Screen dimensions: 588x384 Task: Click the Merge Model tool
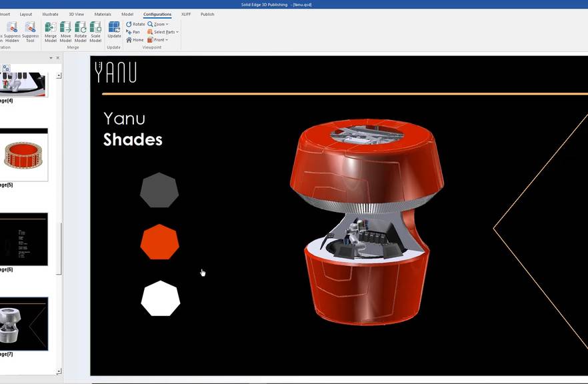coord(51,31)
